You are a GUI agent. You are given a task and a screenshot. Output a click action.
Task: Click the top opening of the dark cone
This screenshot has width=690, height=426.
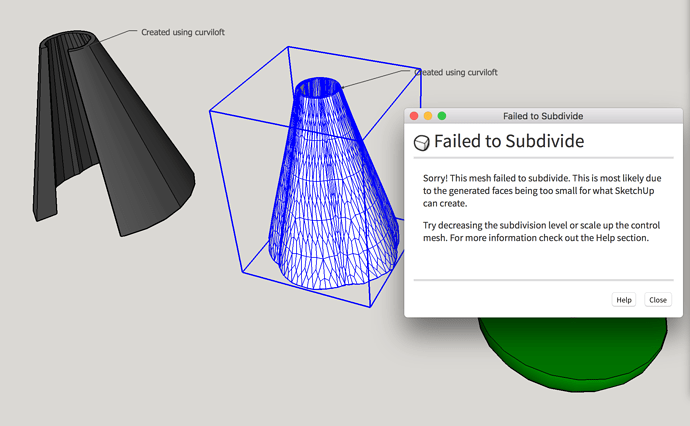pos(69,41)
